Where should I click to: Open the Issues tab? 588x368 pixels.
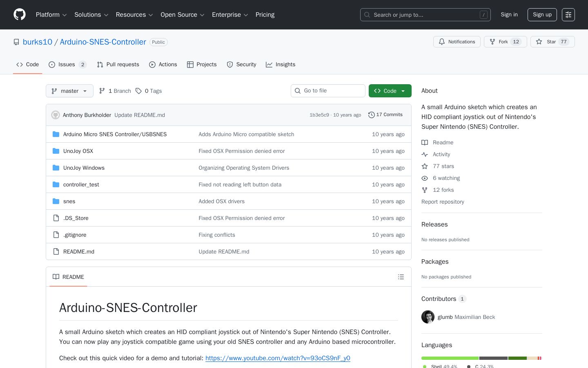tap(67, 65)
